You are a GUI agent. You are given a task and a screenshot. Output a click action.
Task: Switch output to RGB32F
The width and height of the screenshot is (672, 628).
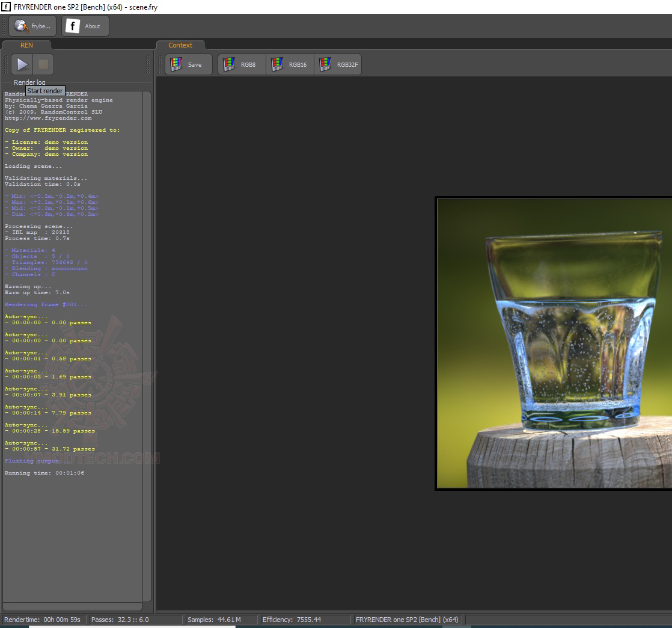click(338, 65)
